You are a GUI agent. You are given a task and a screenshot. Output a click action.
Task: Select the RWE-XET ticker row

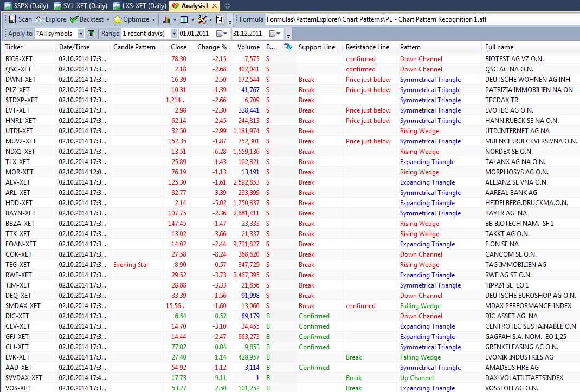(290, 275)
